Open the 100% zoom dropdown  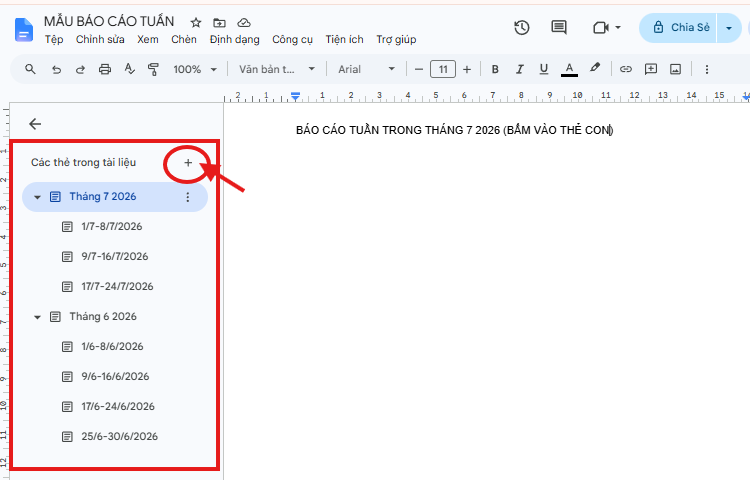coord(195,69)
